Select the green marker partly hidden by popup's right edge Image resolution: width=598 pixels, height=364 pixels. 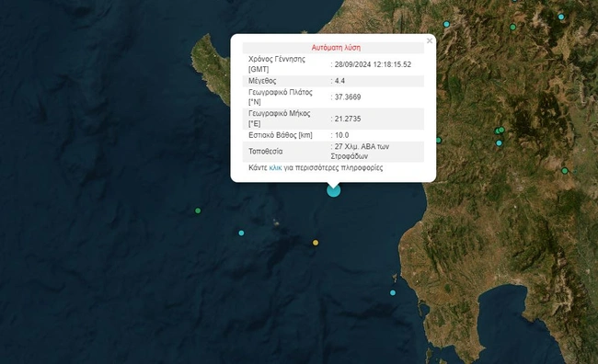(x=439, y=141)
